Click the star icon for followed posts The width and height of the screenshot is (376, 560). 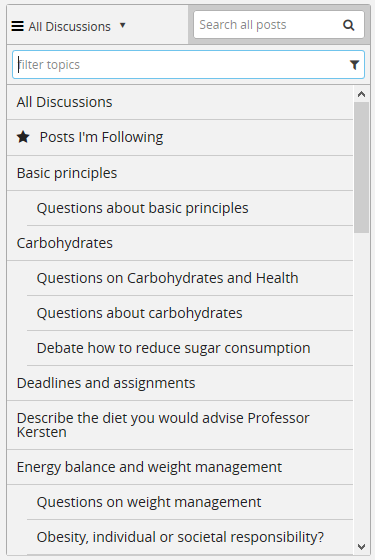pos(23,137)
